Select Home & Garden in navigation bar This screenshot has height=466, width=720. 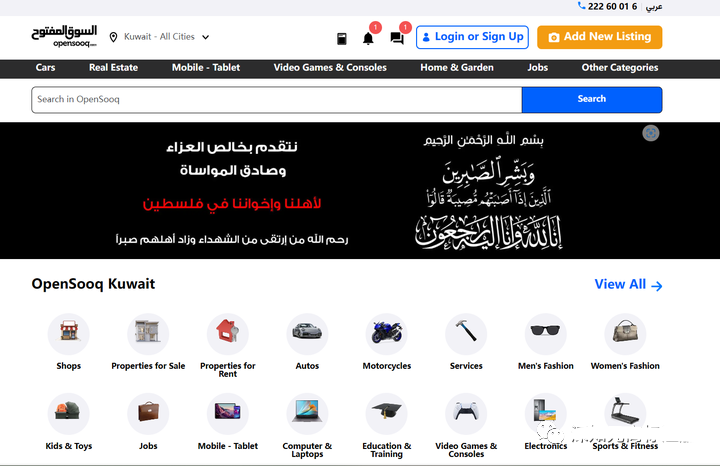click(457, 67)
